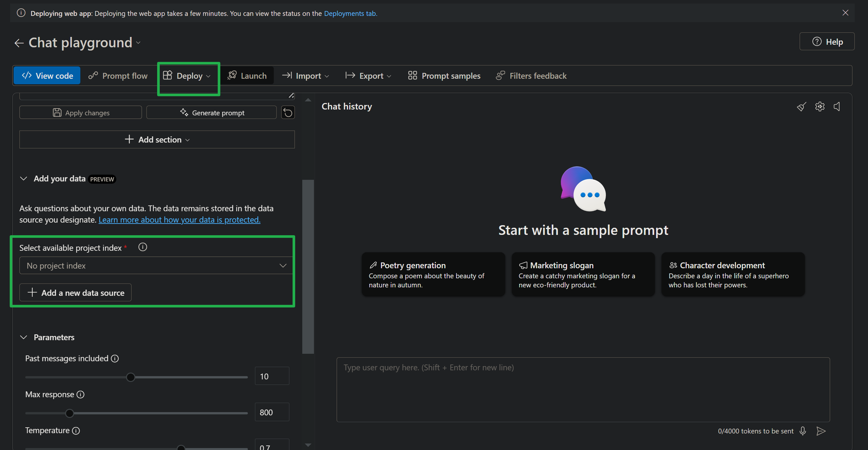The height and width of the screenshot is (450, 868).
Task: Click info icon next to Max response
Action: point(81,394)
